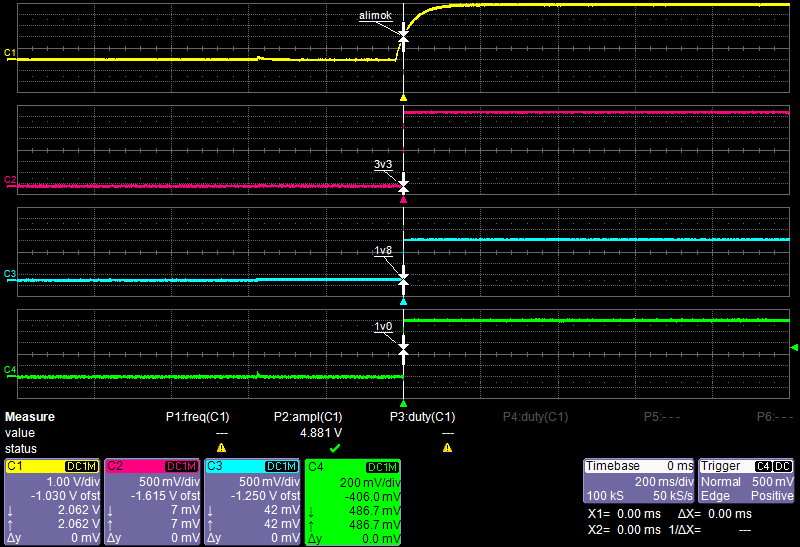Click the C2 DC1M coupling badge
This screenshot has width=800, height=547.
[x=182, y=466]
